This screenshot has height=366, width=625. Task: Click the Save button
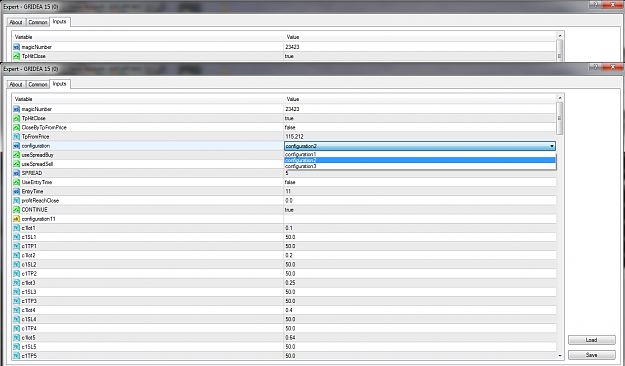coord(592,355)
